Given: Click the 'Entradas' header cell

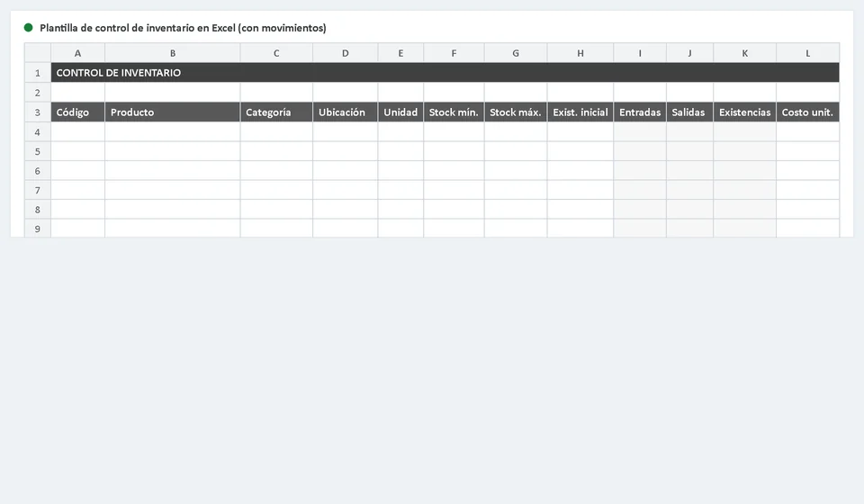Looking at the screenshot, I should (x=640, y=112).
